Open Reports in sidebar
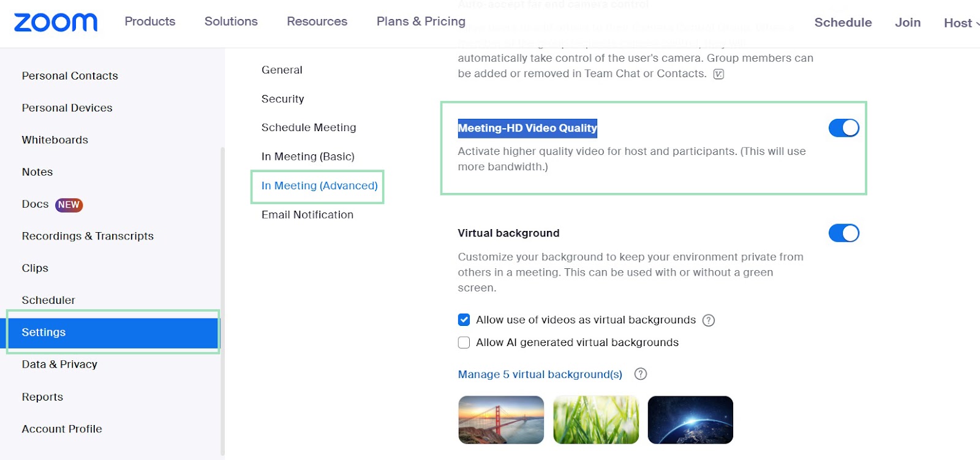Screen dimensions: 980x460 pyautogui.click(x=42, y=397)
